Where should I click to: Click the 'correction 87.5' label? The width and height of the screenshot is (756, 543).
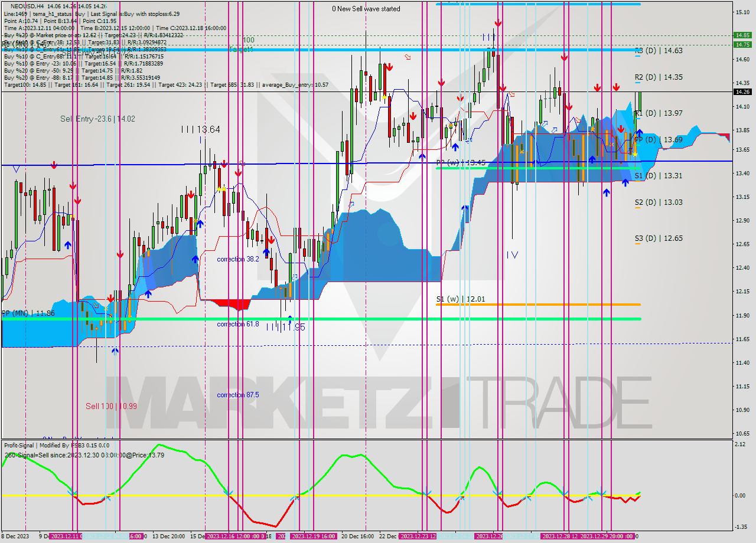point(237,395)
